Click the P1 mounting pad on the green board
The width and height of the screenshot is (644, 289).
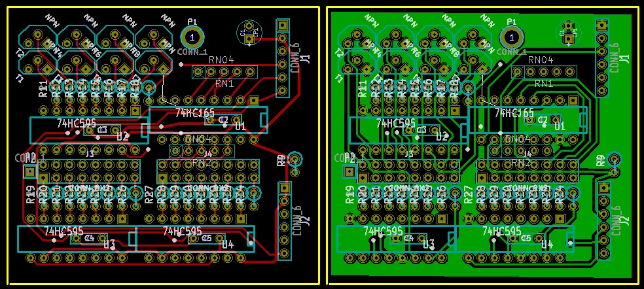click(x=512, y=37)
